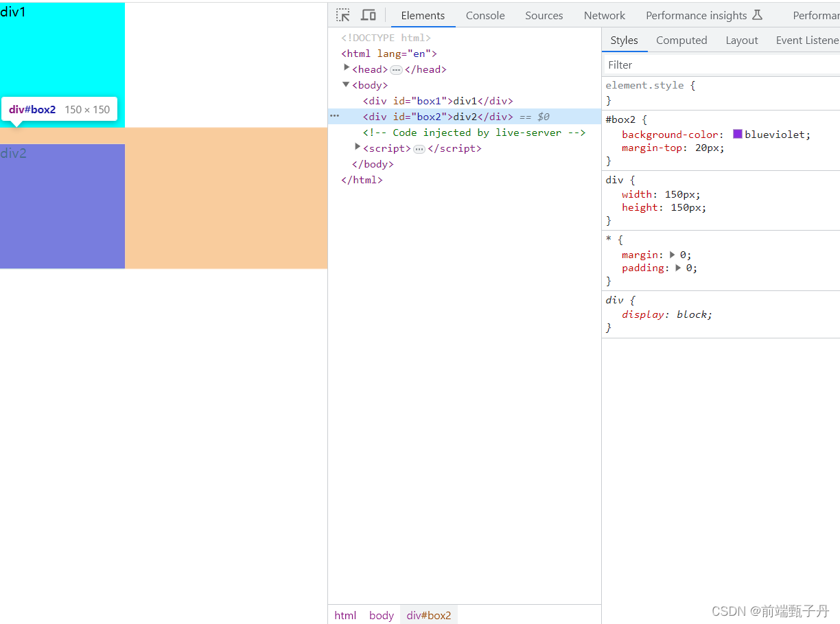Open the Network tab
840x624 pixels.
pos(605,15)
